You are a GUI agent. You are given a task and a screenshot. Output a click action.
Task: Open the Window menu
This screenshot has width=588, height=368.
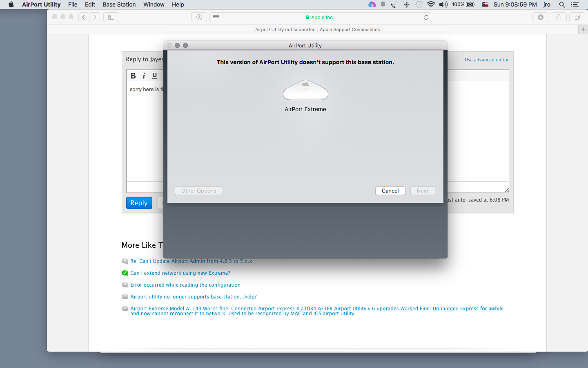pyautogui.click(x=154, y=4)
